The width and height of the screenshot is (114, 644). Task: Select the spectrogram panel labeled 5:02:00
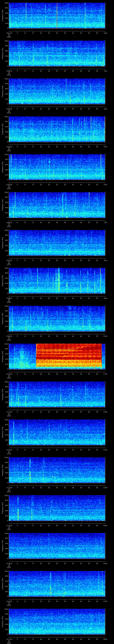point(57,54)
